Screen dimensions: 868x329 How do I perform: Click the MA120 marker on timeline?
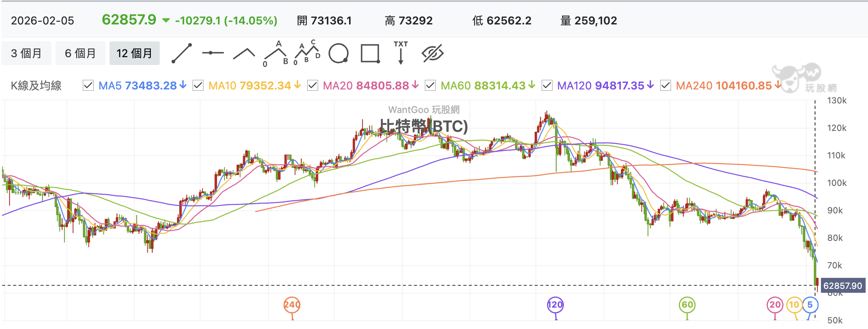(x=555, y=305)
